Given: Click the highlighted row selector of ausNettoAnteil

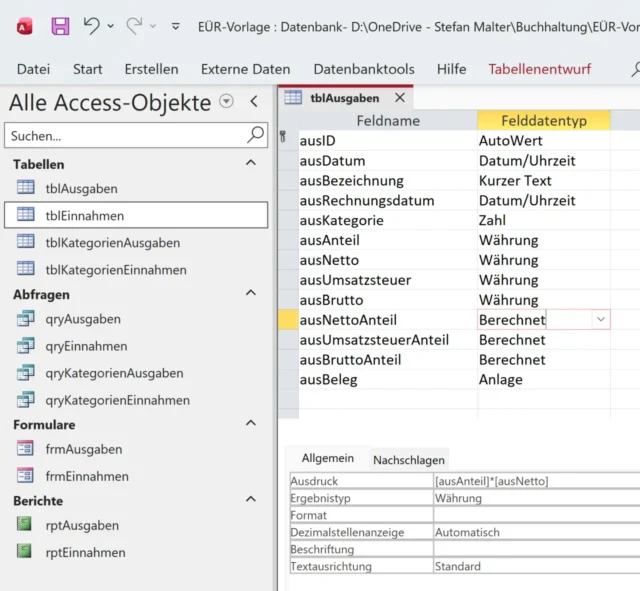Looking at the screenshot, I should [x=288, y=319].
